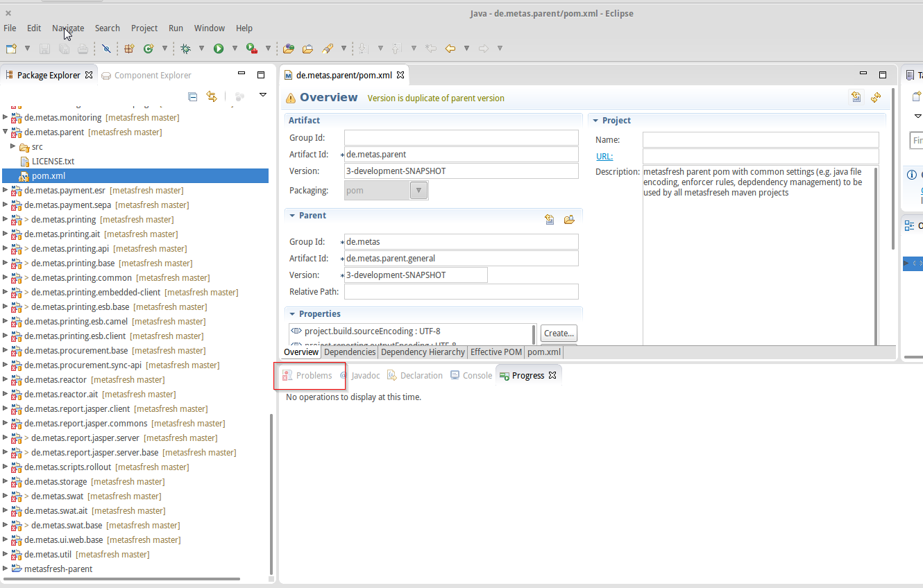Screen dimensions: 923x588
Task: Click the Skip All Breakpoints icon
Action: coord(106,49)
